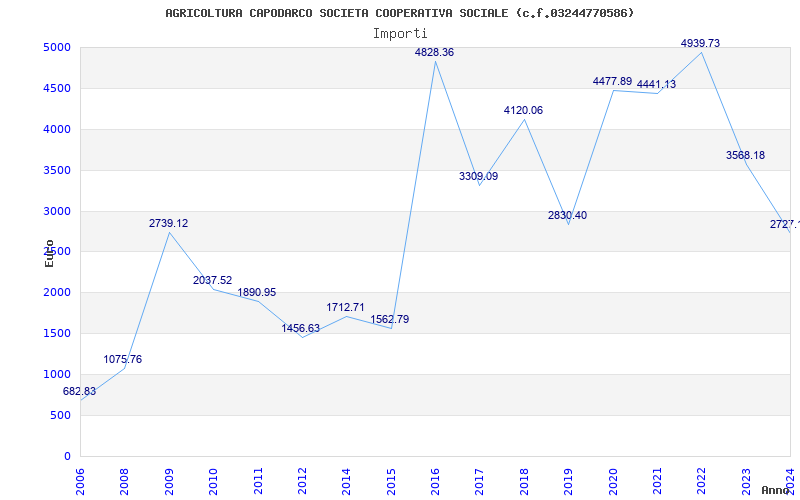Click the 2023 x-axis year label
The width and height of the screenshot is (800, 500).
[746, 481]
